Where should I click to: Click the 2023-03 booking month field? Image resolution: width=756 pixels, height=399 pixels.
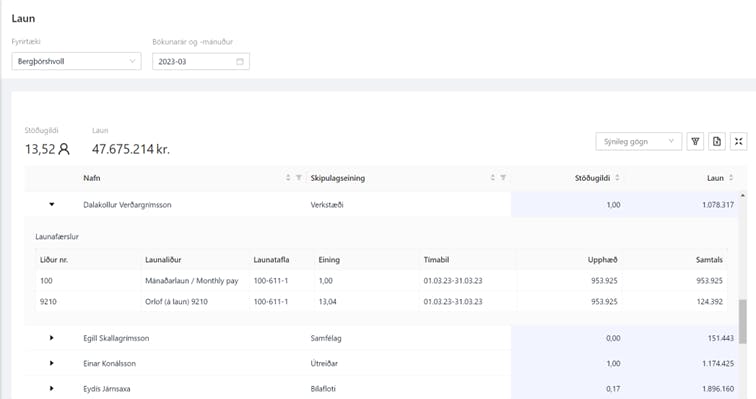[x=201, y=61]
